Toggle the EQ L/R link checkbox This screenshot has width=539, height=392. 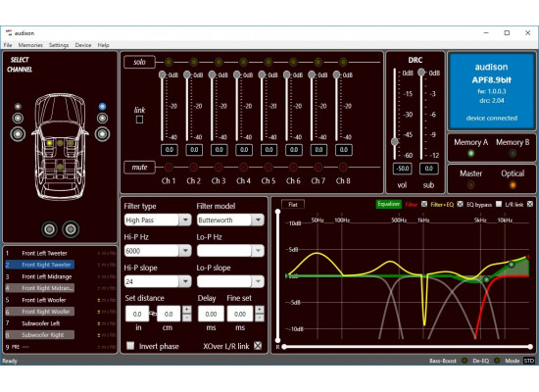tap(530, 204)
